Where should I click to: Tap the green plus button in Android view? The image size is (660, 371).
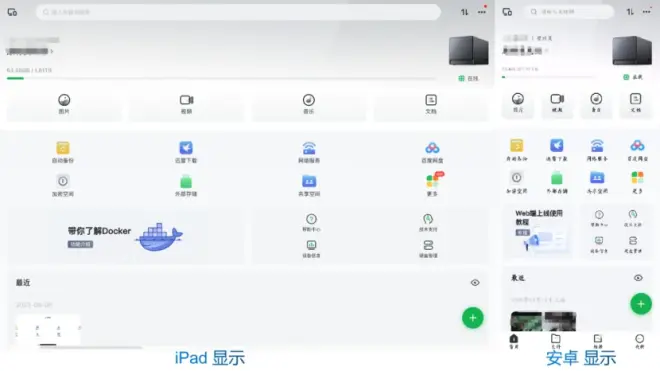(641, 304)
